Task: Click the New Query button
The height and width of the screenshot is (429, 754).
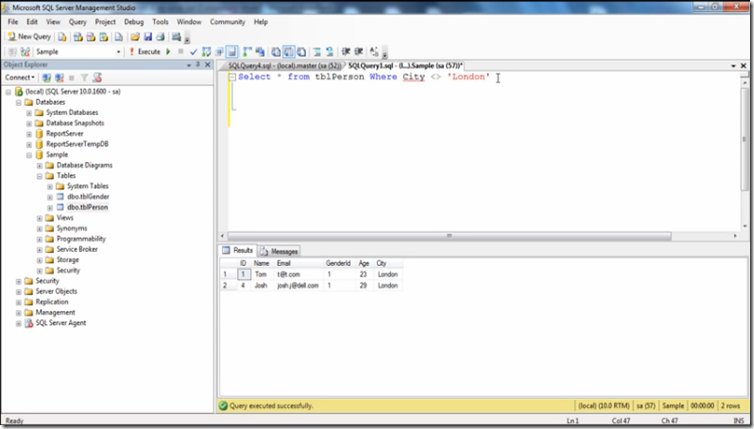Action: [x=29, y=37]
